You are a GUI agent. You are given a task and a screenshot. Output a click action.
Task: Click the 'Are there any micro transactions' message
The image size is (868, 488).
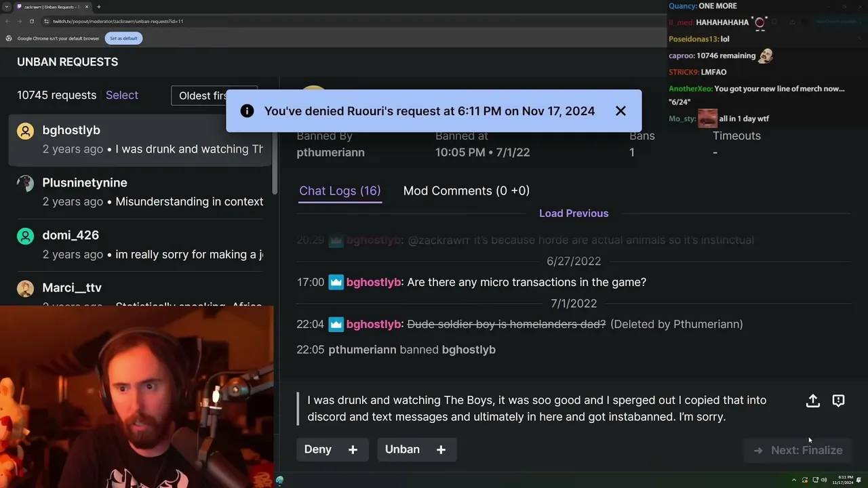coord(527,282)
